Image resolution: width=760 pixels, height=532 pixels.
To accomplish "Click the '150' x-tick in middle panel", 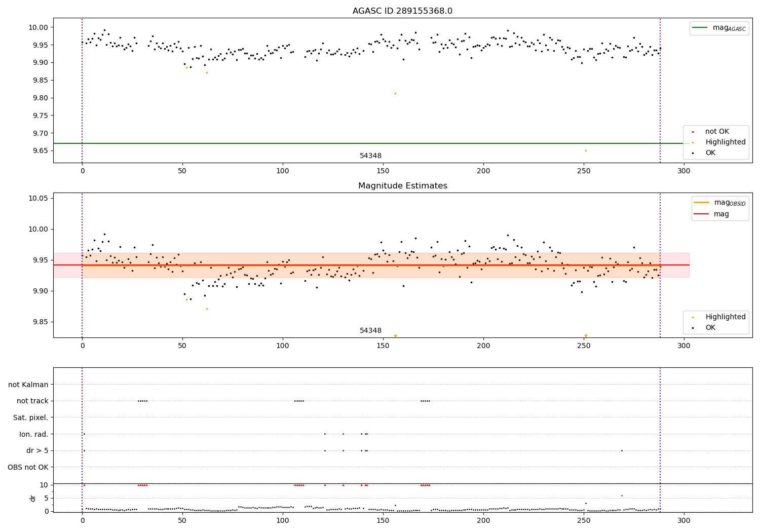I will pyautogui.click(x=383, y=346).
